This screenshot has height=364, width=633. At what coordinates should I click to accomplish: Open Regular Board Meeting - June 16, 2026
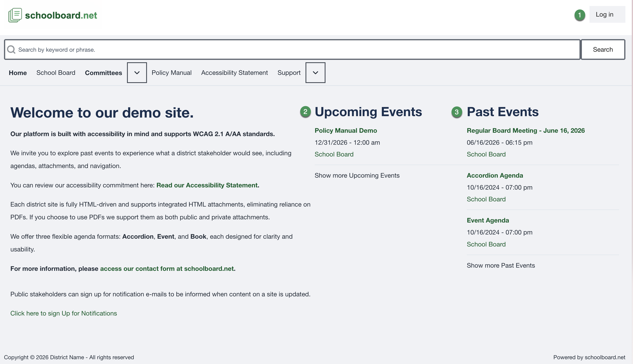pos(526,131)
